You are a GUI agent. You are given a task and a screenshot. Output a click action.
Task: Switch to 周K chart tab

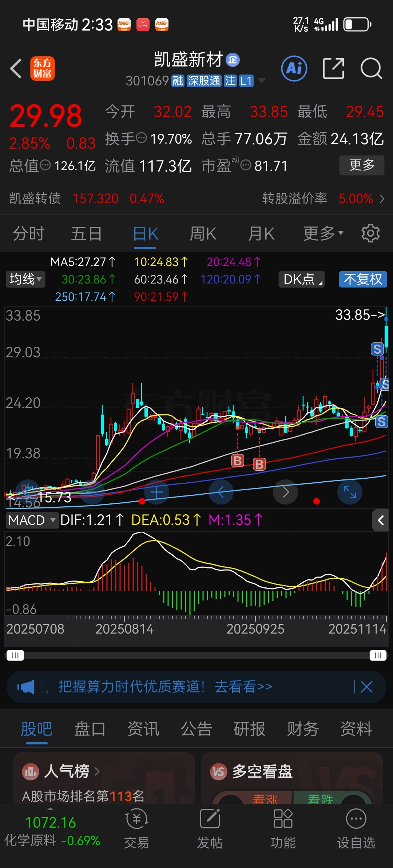tap(203, 233)
